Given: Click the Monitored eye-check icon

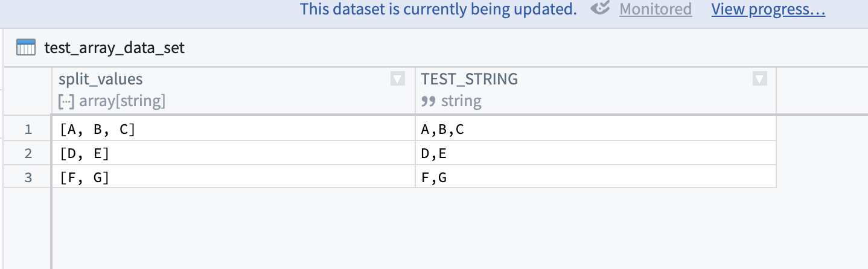Looking at the screenshot, I should 601,9.
